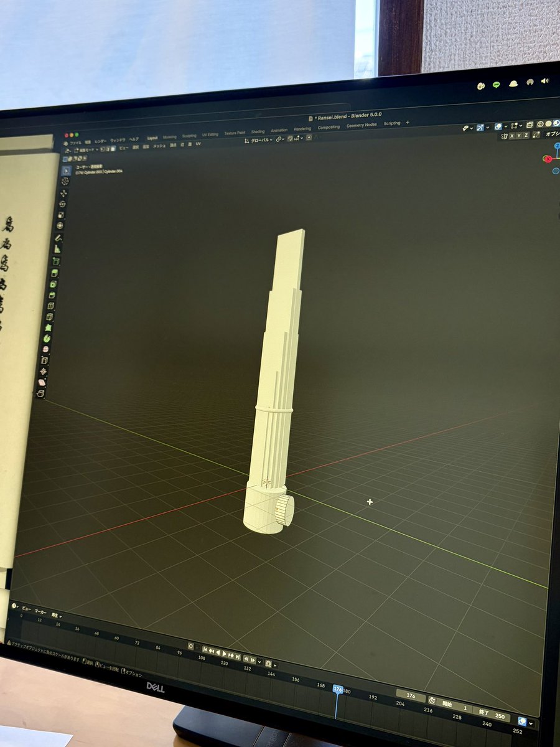The image size is (560, 747).
Task: Select the Edge Slide tool
Action: [44, 360]
